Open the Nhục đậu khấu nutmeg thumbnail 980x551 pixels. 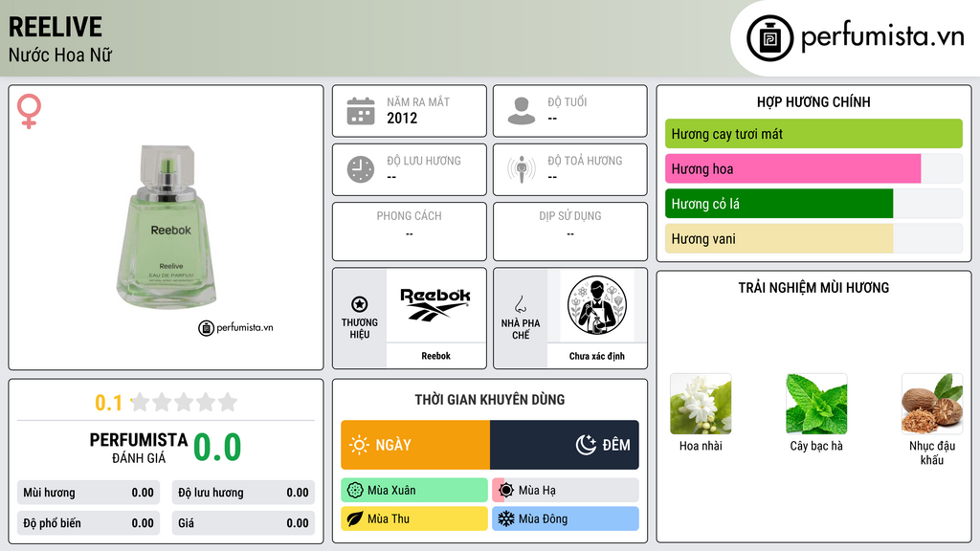click(x=932, y=405)
